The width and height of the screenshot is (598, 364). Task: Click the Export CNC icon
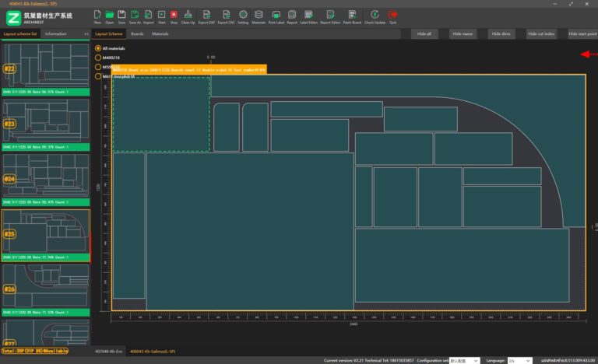click(227, 15)
